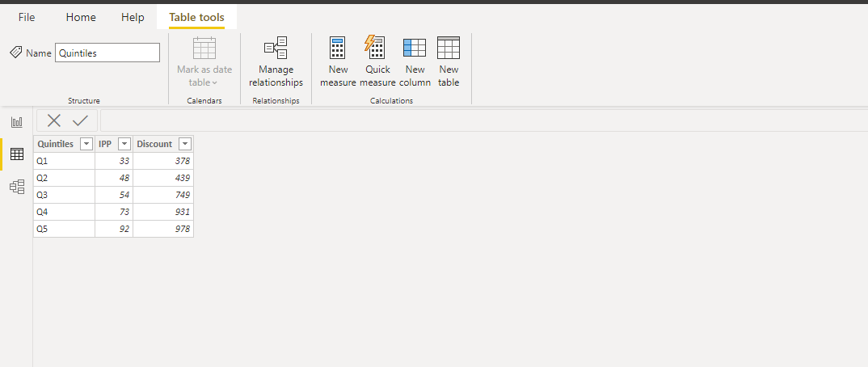Open Discount column filter dropdown
The height and width of the screenshot is (367, 868).
coord(185,144)
